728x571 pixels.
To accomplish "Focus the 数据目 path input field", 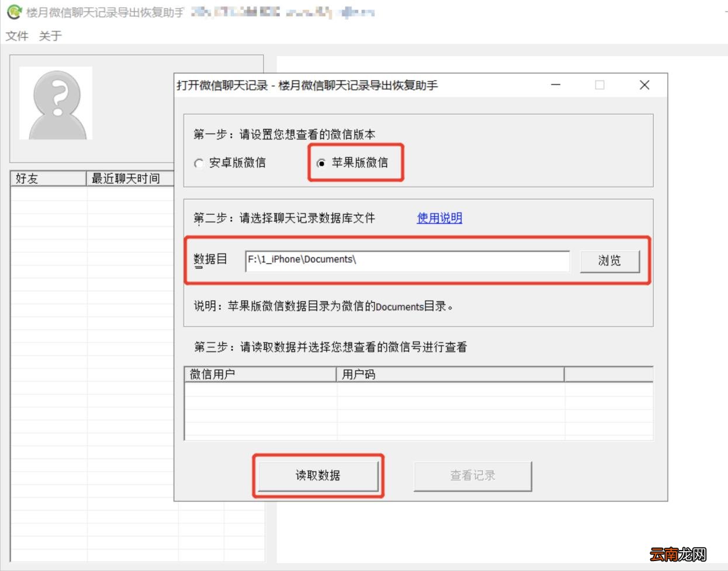I will coord(407,260).
